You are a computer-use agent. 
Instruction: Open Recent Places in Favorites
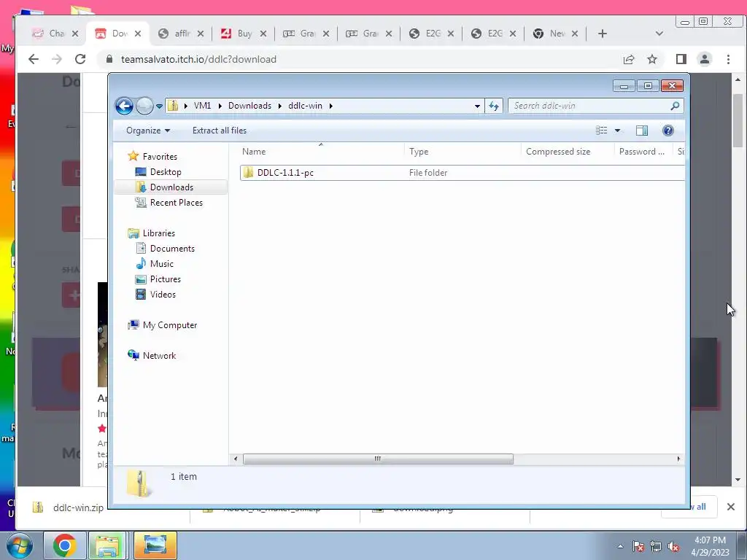click(x=176, y=203)
